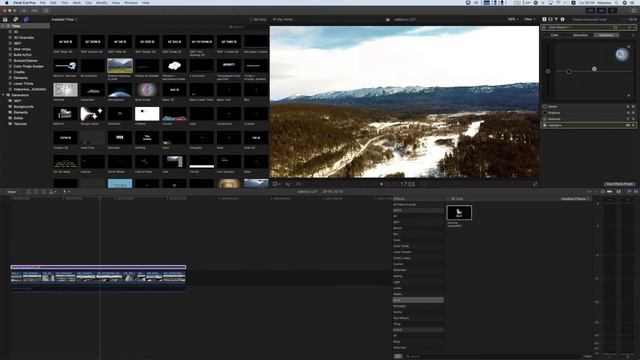Viewport: 640px width, 360px height.
Task: Click the Master exposure slider handle
Action: coord(548,71)
